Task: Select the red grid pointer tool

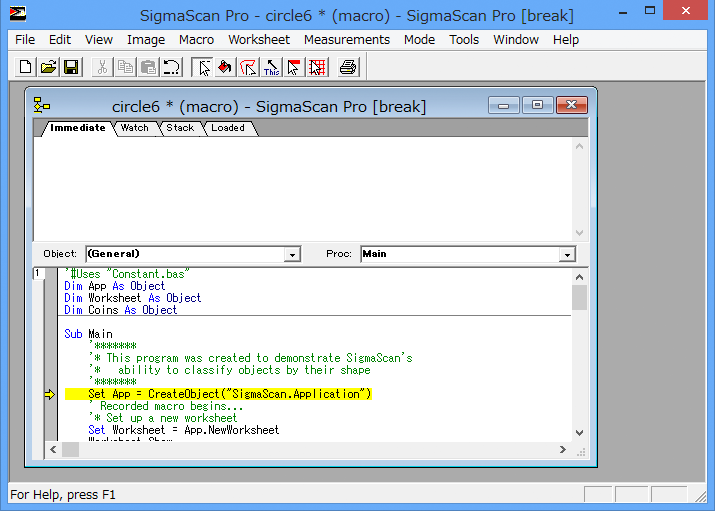Action: tap(317, 67)
